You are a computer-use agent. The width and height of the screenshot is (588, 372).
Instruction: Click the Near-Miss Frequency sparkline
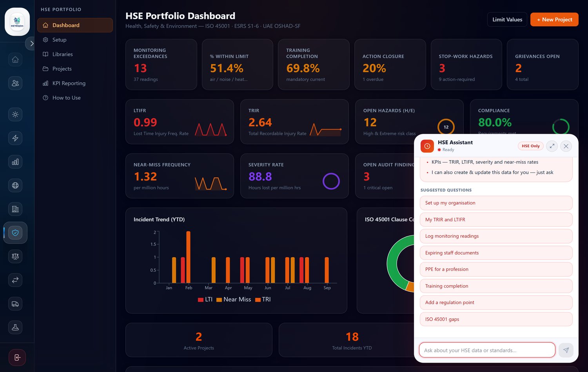click(x=211, y=184)
